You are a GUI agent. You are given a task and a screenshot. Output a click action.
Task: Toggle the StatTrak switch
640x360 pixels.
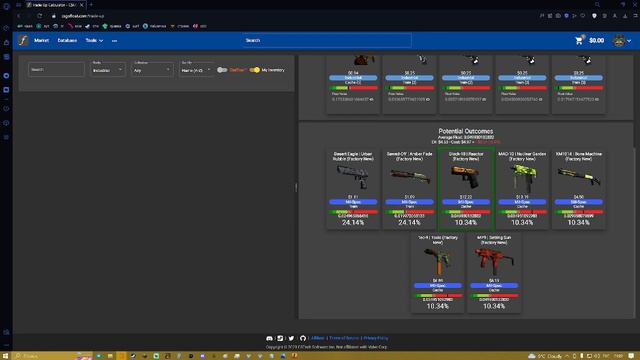click(x=222, y=70)
